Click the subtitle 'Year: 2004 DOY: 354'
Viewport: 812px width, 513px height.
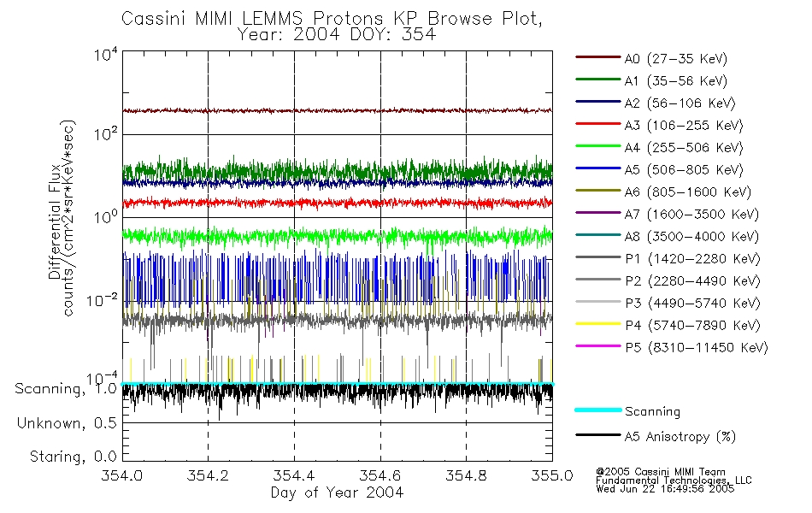click(x=337, y=35)
